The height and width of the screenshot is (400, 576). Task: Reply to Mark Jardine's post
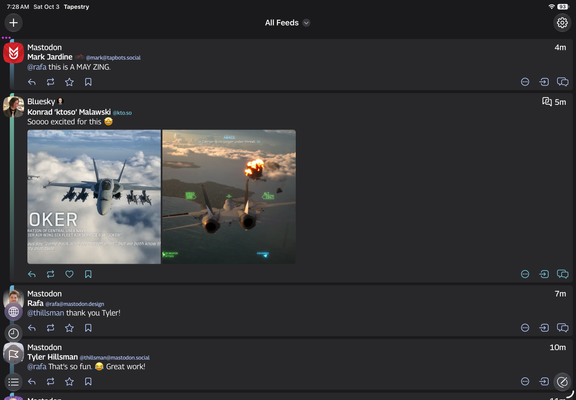coord(32,82)
